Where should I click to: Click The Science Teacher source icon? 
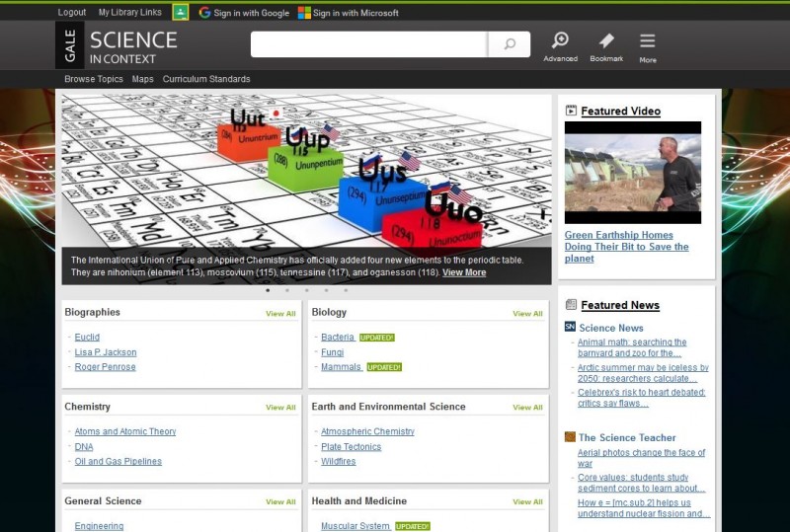tap(570, 436)
